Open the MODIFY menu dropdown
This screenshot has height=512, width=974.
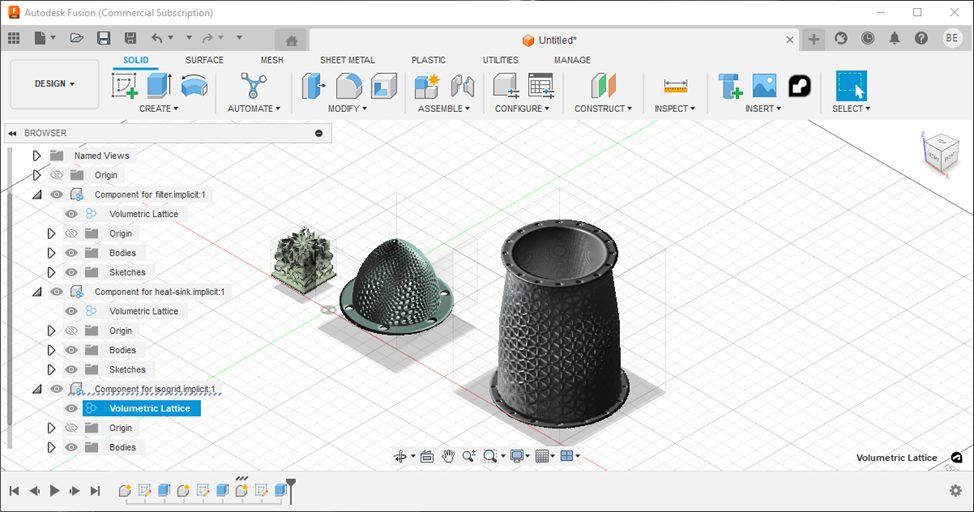pyautogui.click(x=349, y=108)
